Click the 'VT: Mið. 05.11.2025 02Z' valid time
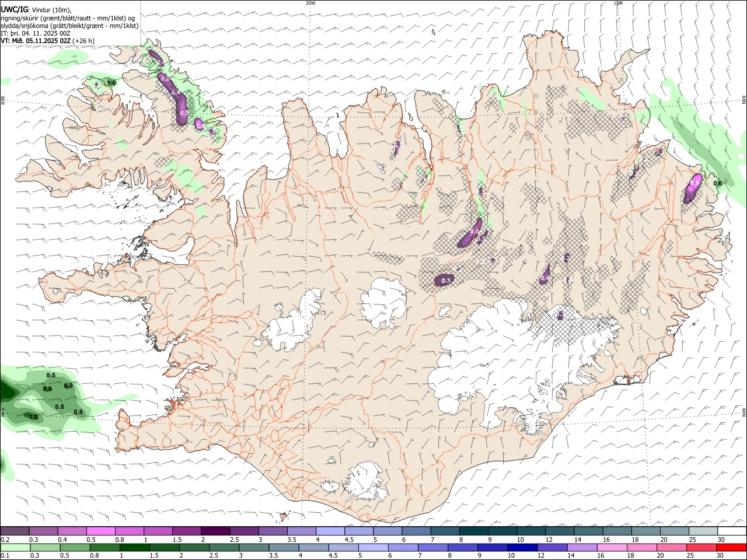747x560 pixels. tap(36, 41)
